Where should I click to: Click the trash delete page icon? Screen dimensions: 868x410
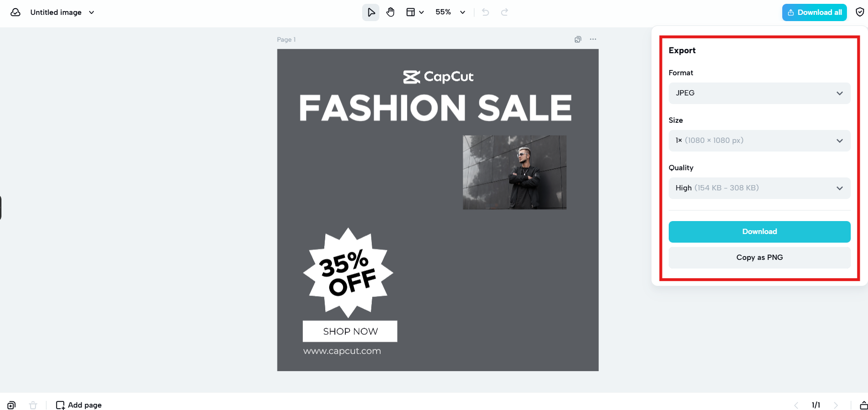click(33, 405)
